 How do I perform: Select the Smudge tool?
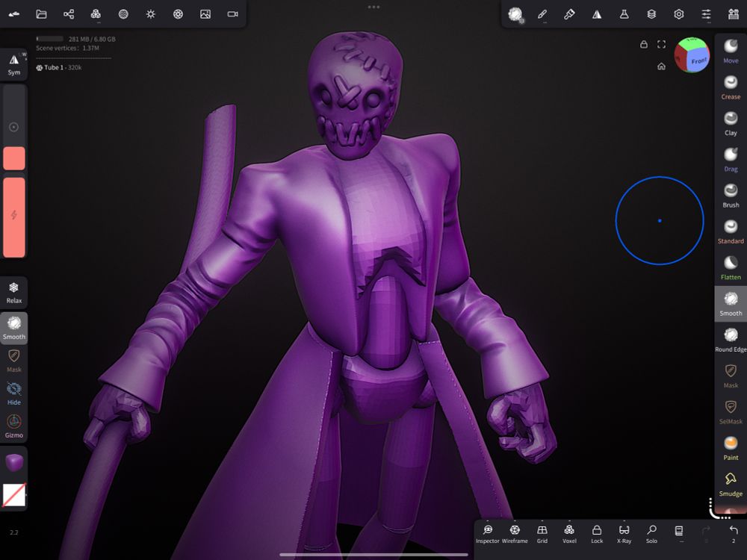(731, 485)
